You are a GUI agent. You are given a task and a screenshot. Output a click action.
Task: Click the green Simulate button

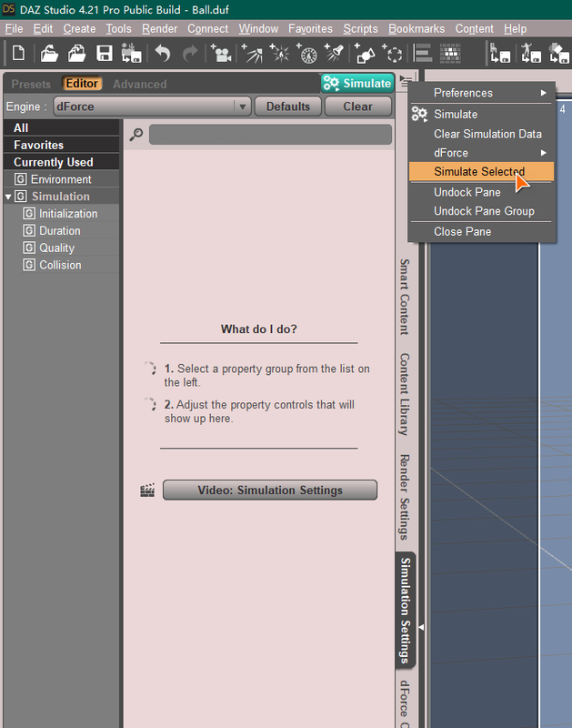pos(357,83)
